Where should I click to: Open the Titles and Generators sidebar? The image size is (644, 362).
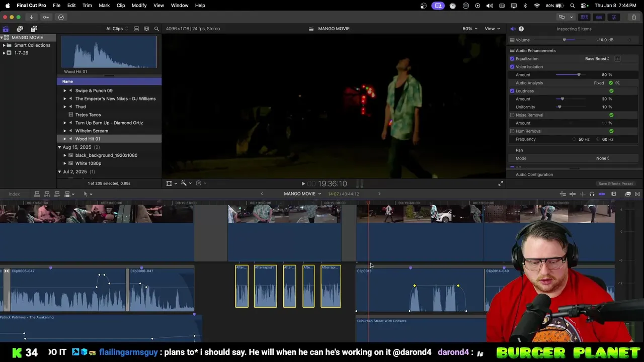(x=34, y=29)
